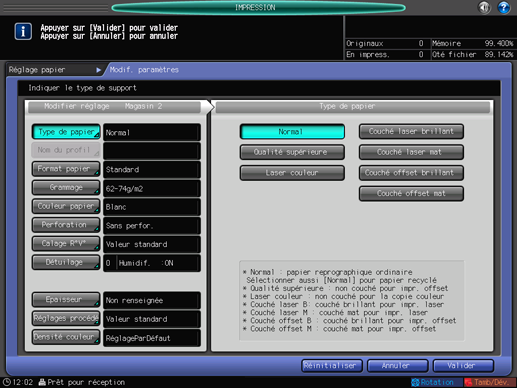Click the En impress. counter

(386, 54)
